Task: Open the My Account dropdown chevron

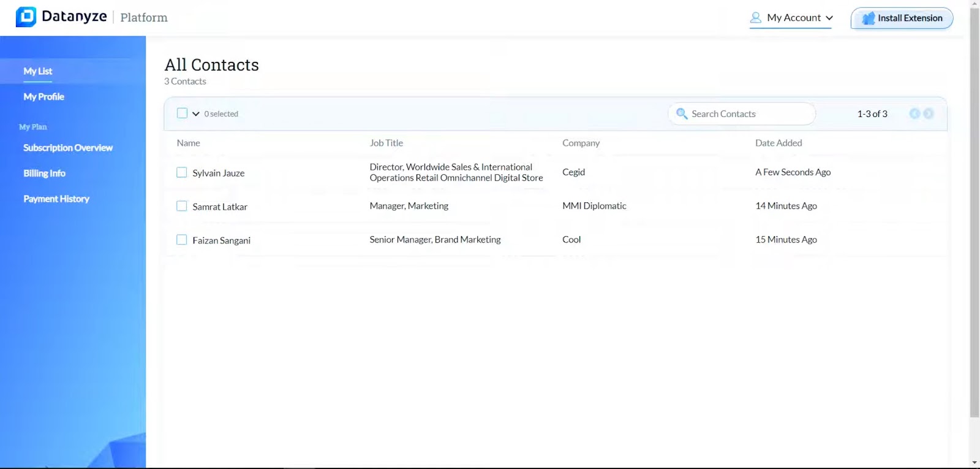Action: 829,18
